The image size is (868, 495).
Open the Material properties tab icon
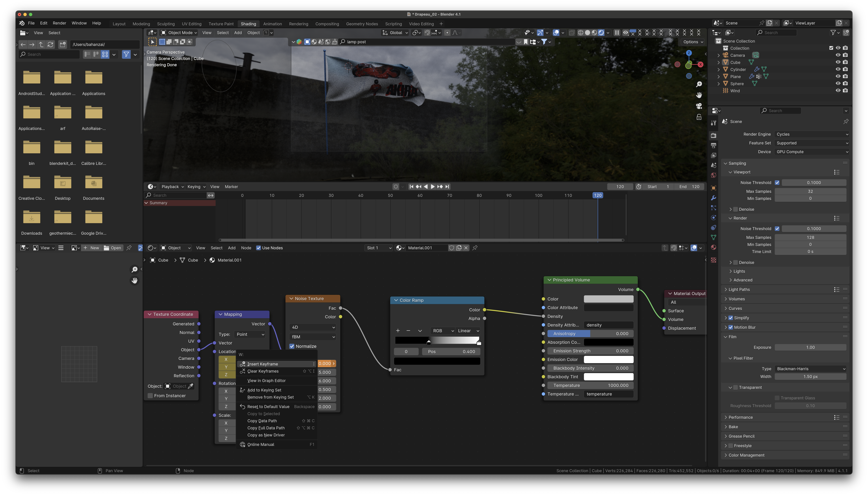click(713, 247)
